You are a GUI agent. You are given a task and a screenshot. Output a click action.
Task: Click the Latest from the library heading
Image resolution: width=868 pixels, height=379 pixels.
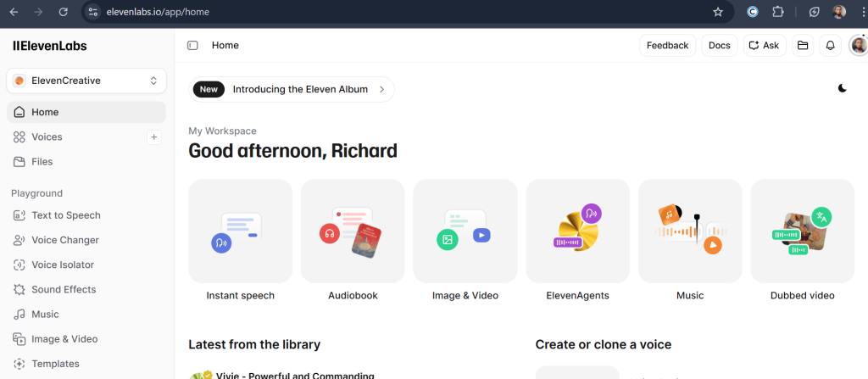pos(254,344)
